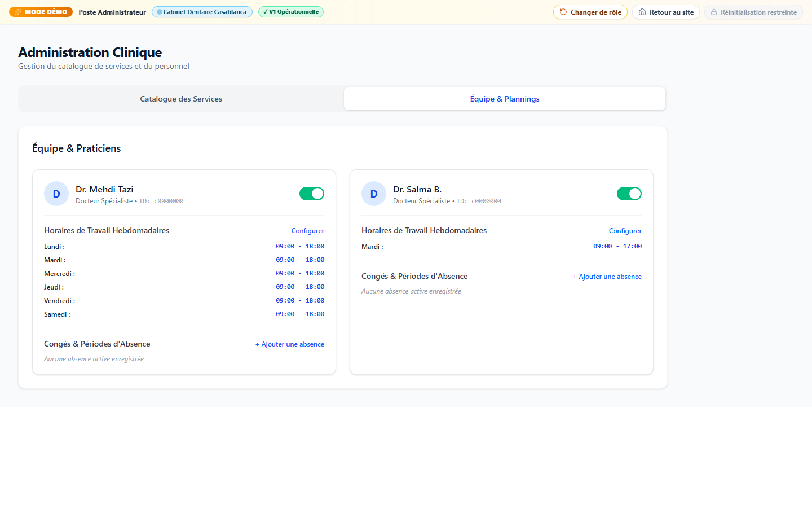Screen dimensions: 812x508
Task: Add an absence for Dr. Salma B.
Action: 607,277
